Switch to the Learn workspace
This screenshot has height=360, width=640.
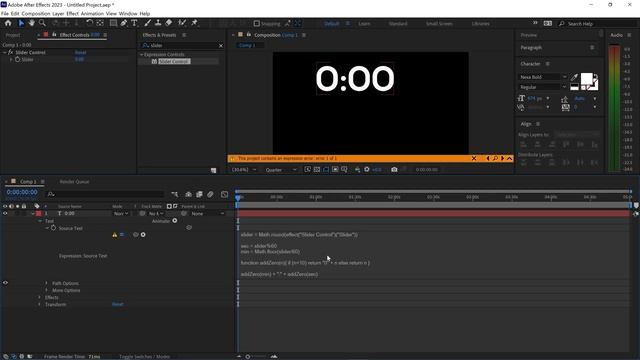pyautogui.click(x=364, y=24)
